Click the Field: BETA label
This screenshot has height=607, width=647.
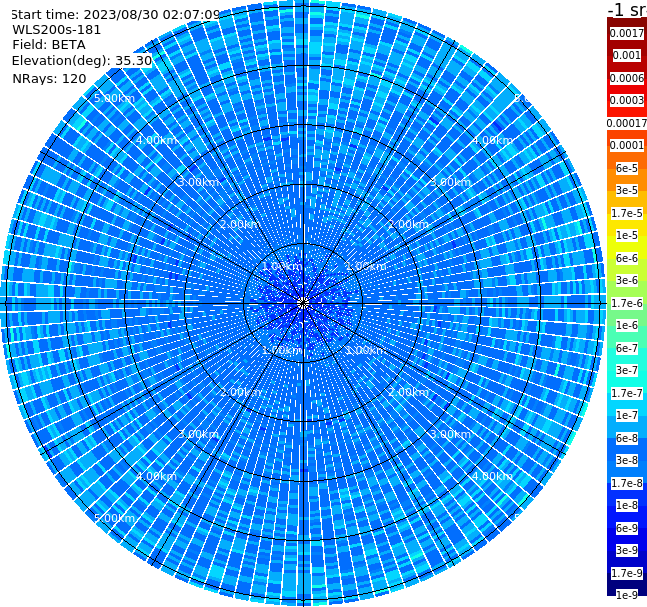tap(49, 45)
